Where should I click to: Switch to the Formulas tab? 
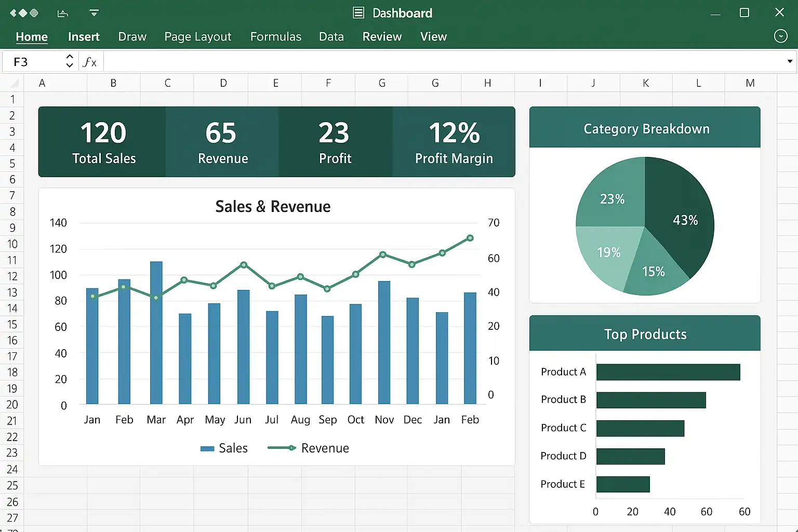point(275,37)
